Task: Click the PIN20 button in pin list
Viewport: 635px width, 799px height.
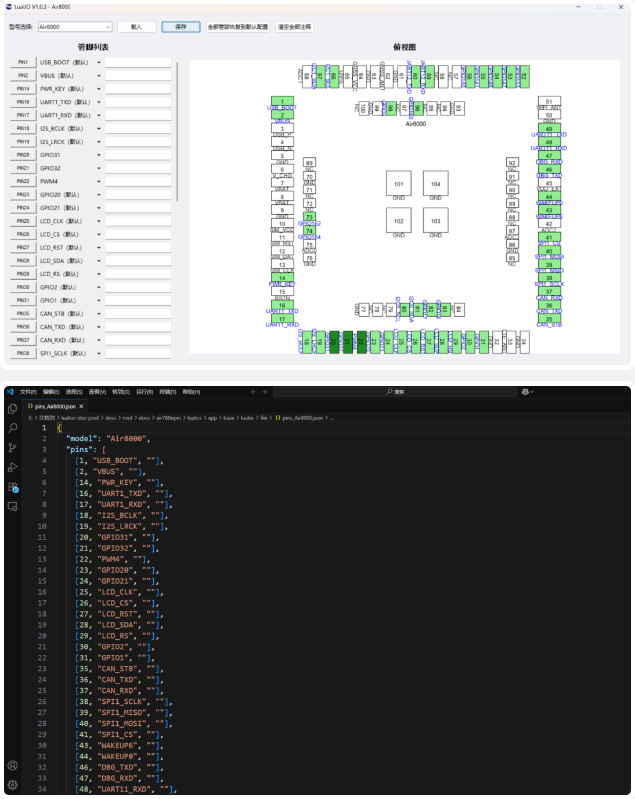Action: [23, 155]
